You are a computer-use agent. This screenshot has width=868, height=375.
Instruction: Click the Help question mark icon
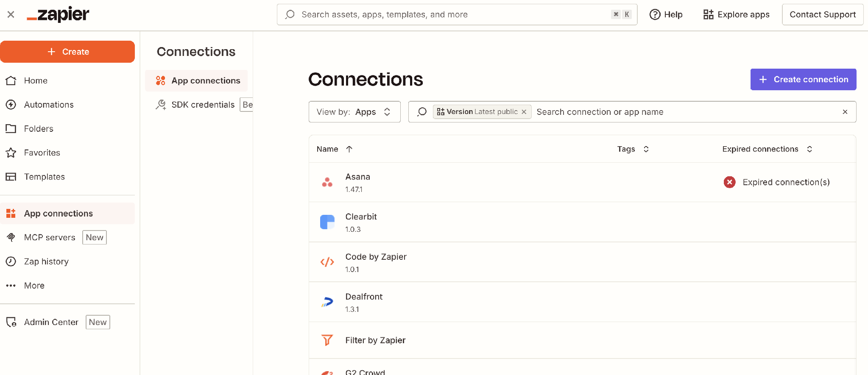pyautogui.click(x=655, y=14)
